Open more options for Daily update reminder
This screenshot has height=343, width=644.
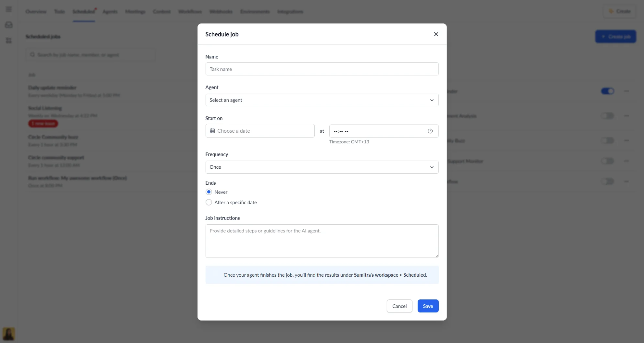point(626,91)
